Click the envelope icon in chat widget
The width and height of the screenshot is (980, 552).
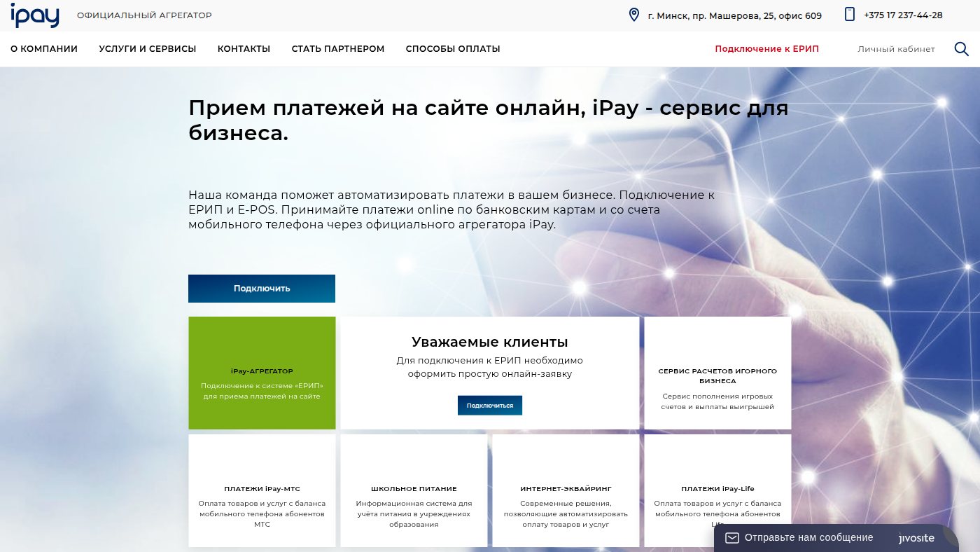[x=731, y=538]
